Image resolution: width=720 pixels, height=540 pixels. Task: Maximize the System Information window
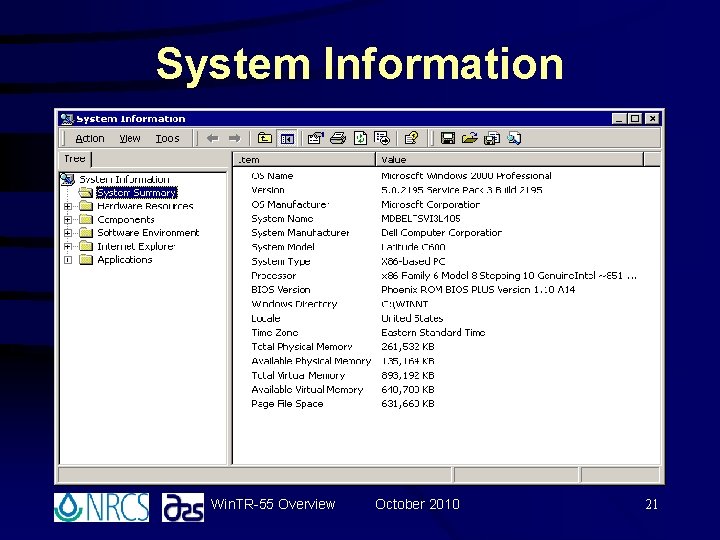635,119
